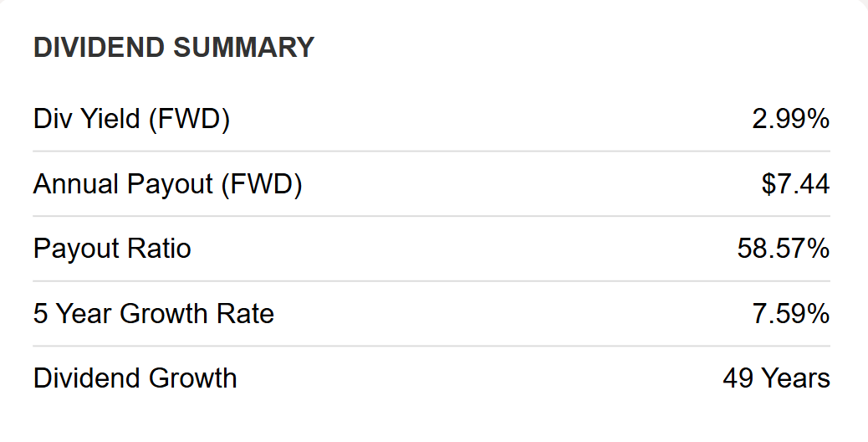
Task: Click the 58.57% payout ratio value
Action: click(x=784, y=248)
